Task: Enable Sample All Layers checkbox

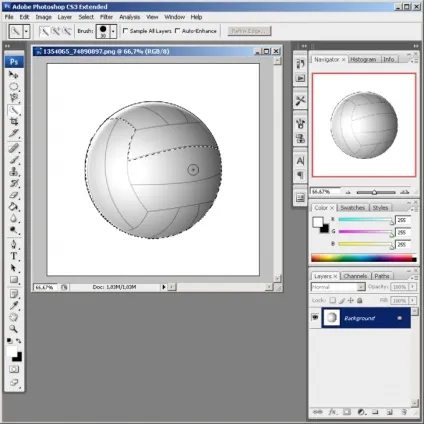Action: click(x=125, y=31)
